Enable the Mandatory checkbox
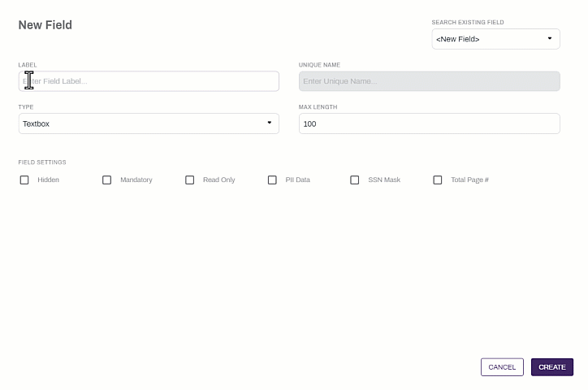The image size is (588, 390). point(107,180)
